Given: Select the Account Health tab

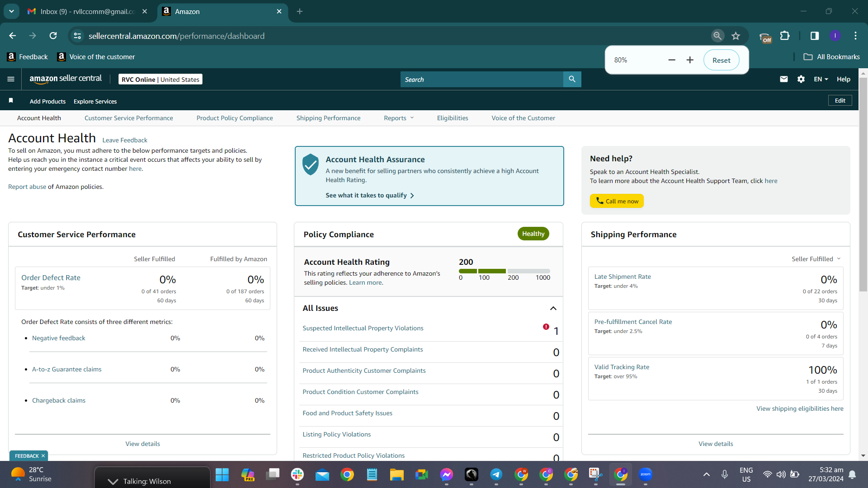Looking at the screenshot, I should tap(39, 118).
